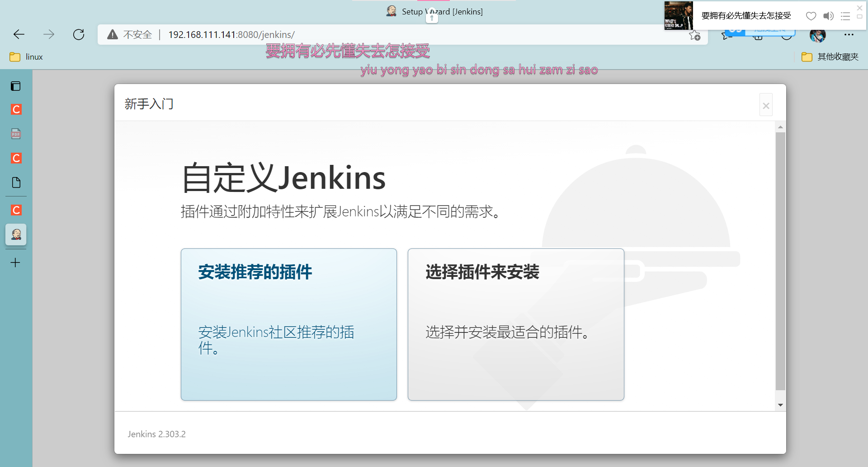Click the music player album cover thumbnail

coord(679,15)
